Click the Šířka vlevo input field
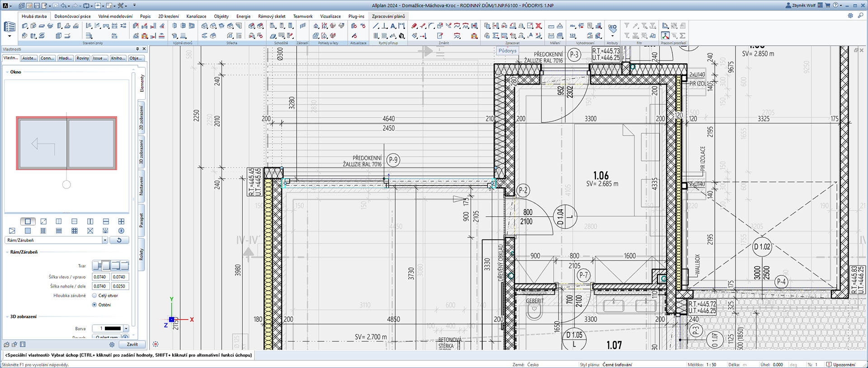This screenshot has width=868, height=368. (x=100, y=277)
